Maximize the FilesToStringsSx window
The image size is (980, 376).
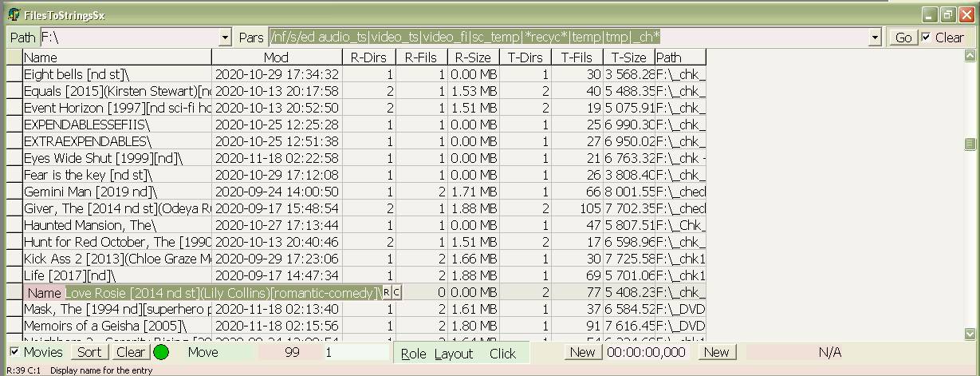947,15
